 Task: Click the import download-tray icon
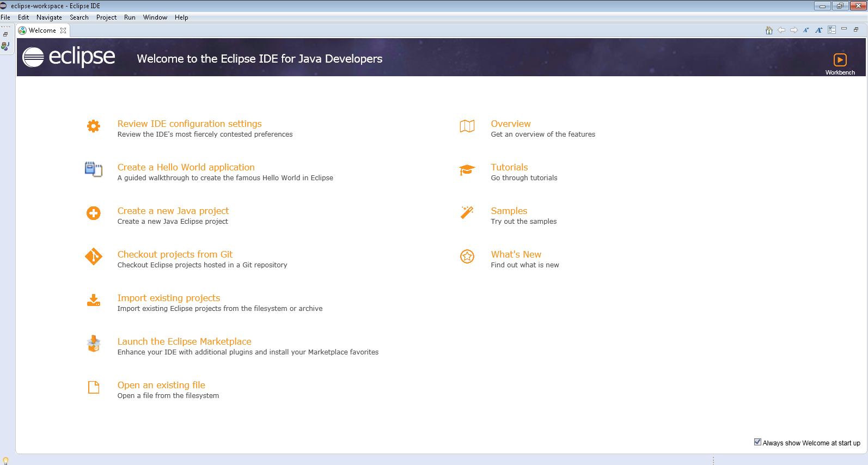(x=94, y=300)
